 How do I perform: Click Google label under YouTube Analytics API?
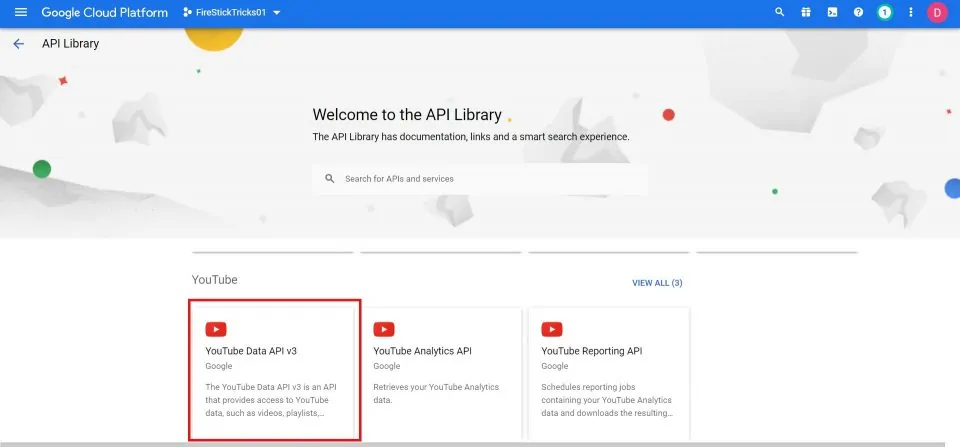387,366
